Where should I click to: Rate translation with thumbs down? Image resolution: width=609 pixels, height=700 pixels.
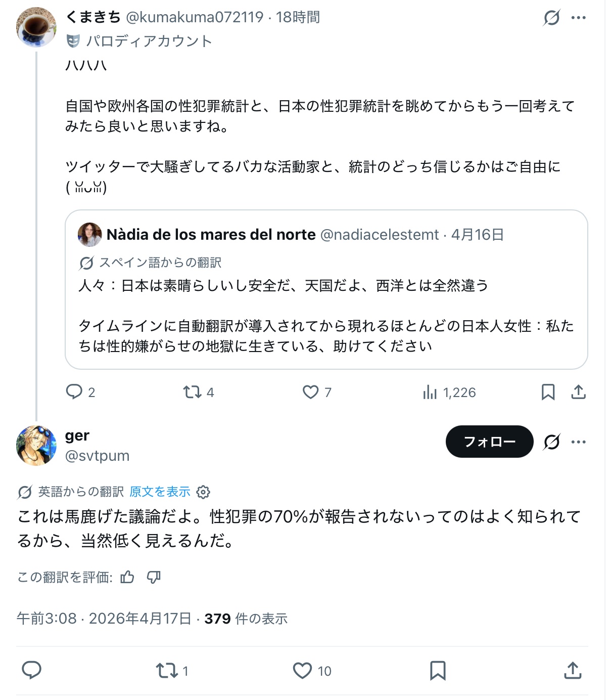pyautogui.click(x=154, y=577)
